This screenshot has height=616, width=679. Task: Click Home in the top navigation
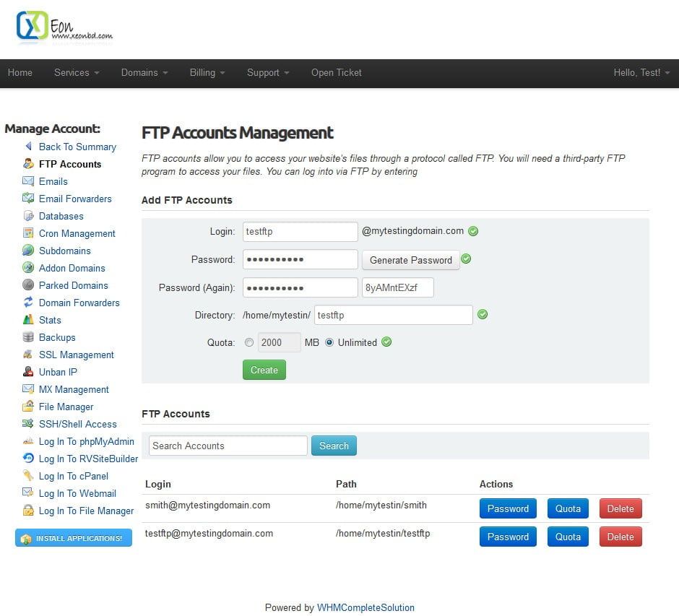pyautogui.click(x=20, y=73)
